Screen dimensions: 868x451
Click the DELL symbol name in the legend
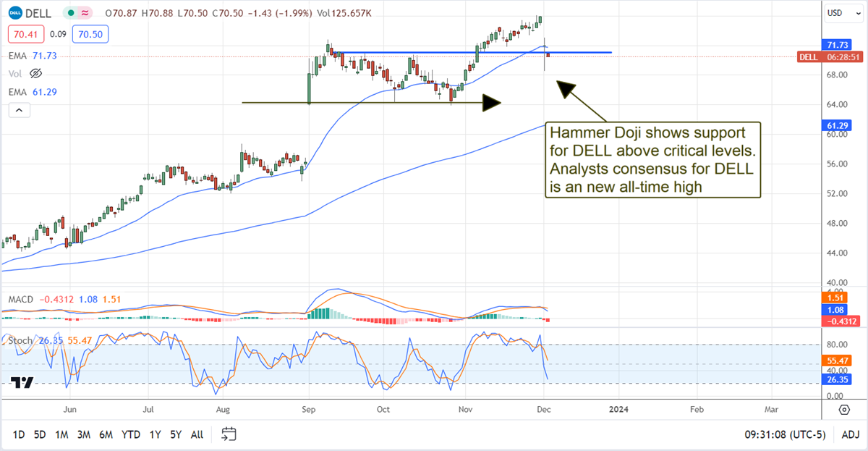point(38,13)
